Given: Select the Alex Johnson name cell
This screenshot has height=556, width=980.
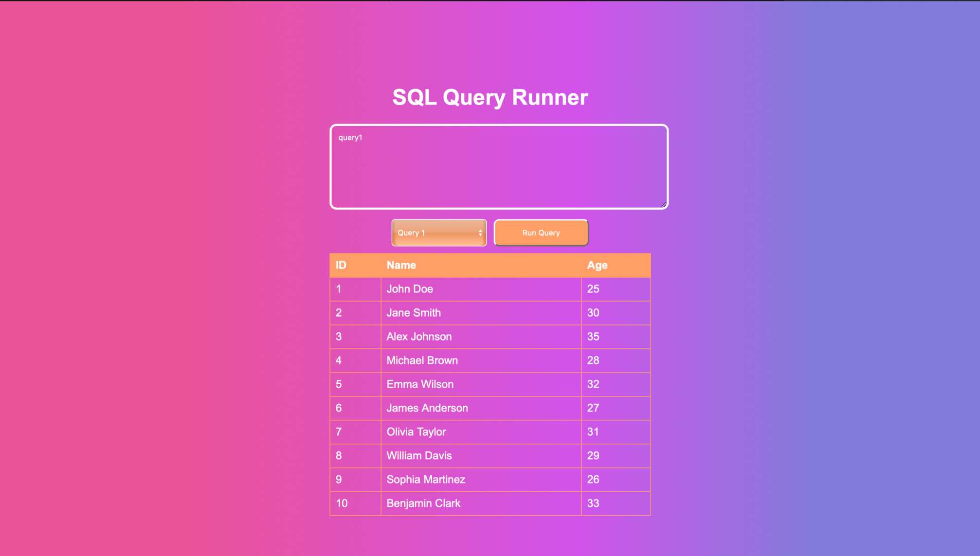Looking at the screenshot, I should pyautogui.click(x=481, y=337).
